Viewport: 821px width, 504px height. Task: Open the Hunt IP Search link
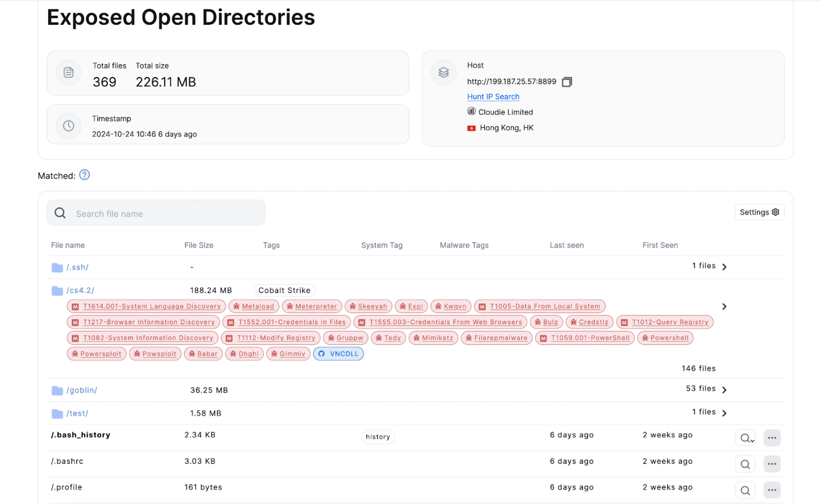pos(493,97)
